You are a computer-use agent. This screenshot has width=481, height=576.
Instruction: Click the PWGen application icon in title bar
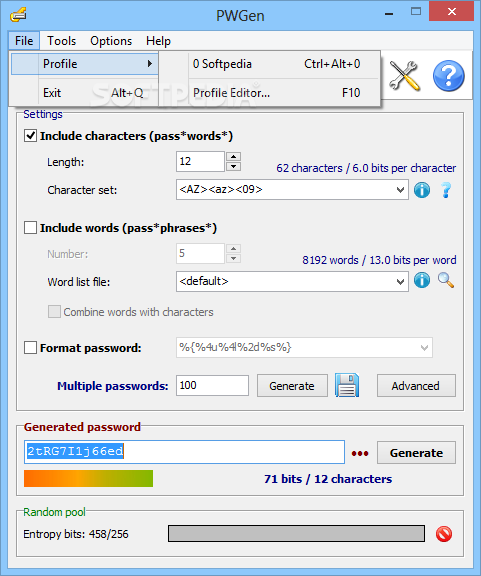point(18,15)
